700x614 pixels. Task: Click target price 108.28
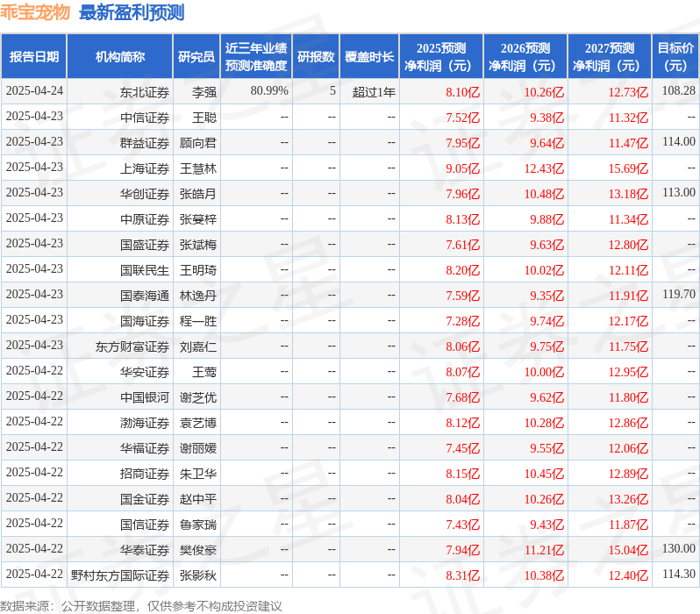679,91
